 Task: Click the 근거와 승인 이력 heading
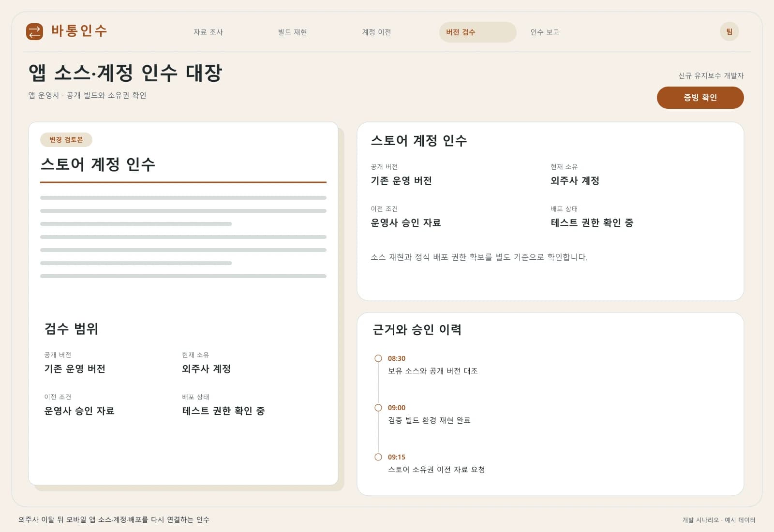tap(417, 330)
